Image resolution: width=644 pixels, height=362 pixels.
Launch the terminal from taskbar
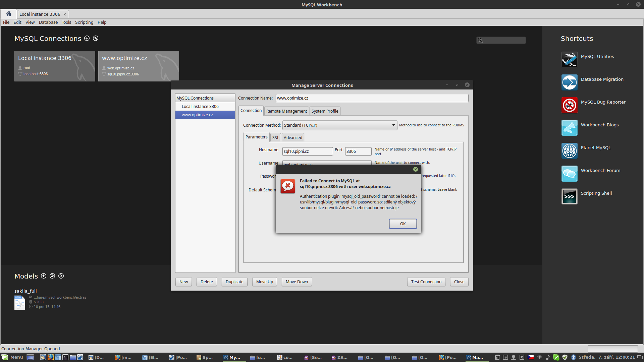[65, 357]
